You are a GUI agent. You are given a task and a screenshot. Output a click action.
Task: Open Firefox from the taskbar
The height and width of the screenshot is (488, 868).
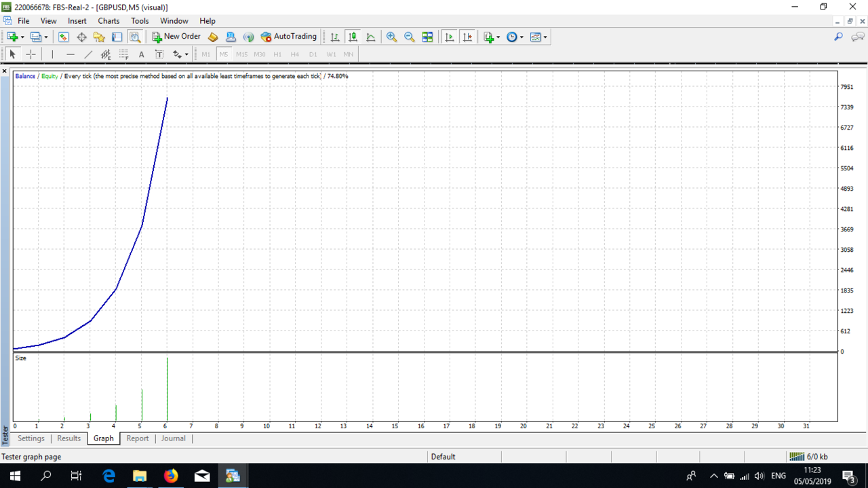point(171,476)
